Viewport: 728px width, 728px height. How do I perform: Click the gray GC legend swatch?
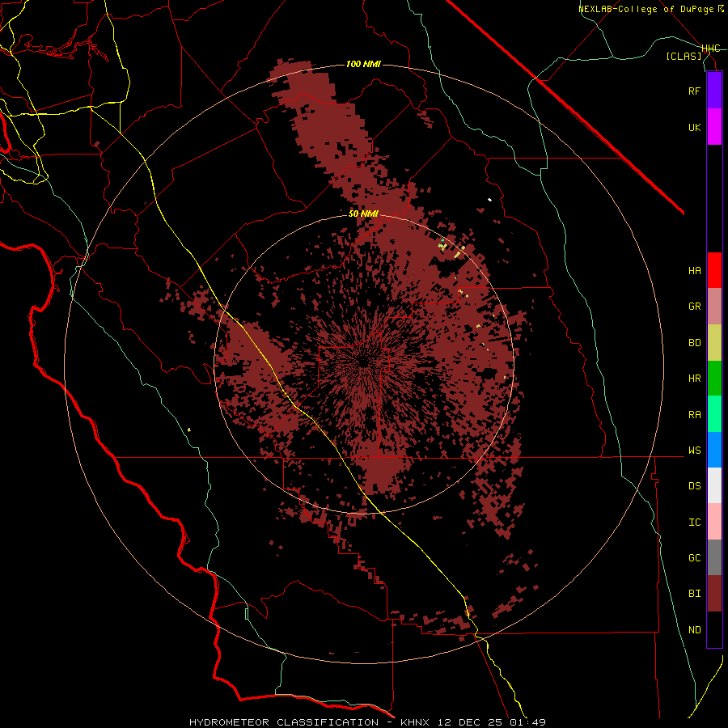pos(714,557)
